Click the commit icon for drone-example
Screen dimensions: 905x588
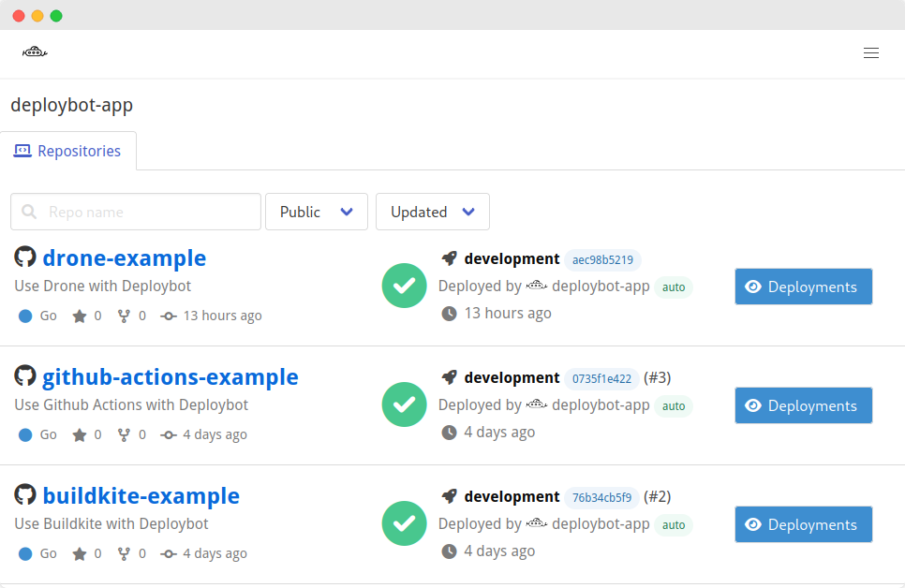(169, 316)
